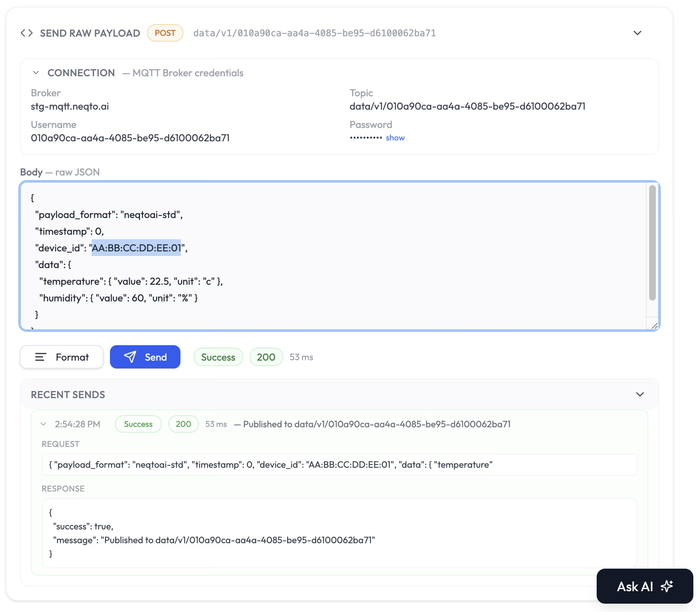Collapse the Send Raw Payload panel chevron
The width and height of the screenshot is (700, 612).
(x=637, y=33)
